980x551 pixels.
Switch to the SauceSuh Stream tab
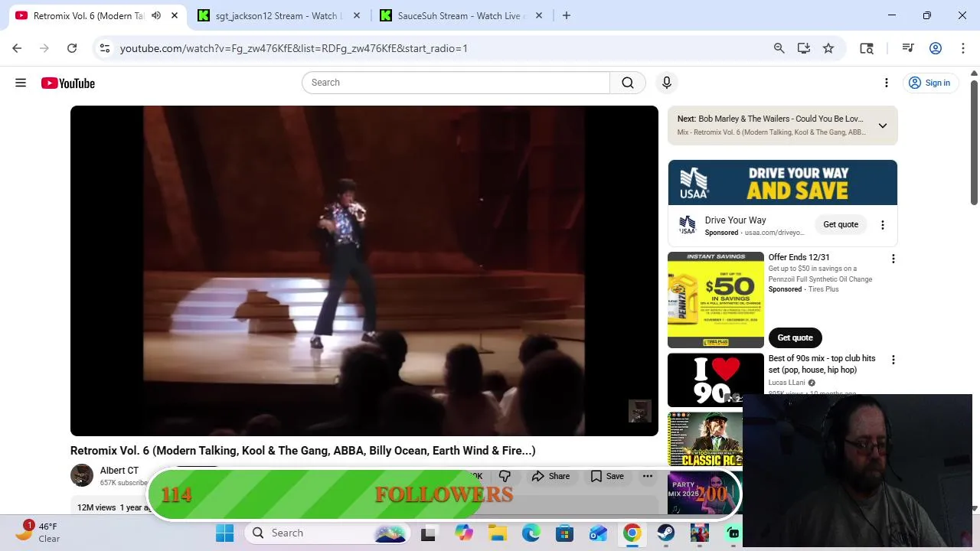pos(459,15)
